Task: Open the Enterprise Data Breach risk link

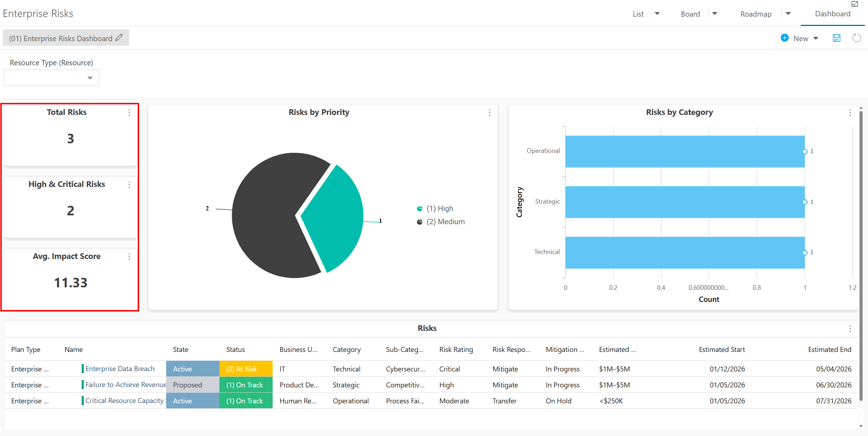Action: tap(120, 369)
